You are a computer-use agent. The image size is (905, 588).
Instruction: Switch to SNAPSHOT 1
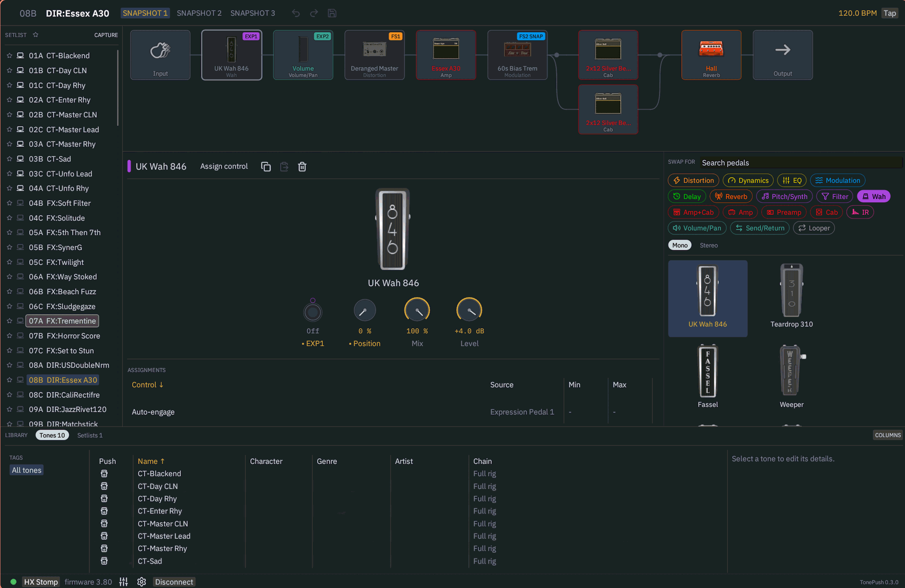click(145, 13)
